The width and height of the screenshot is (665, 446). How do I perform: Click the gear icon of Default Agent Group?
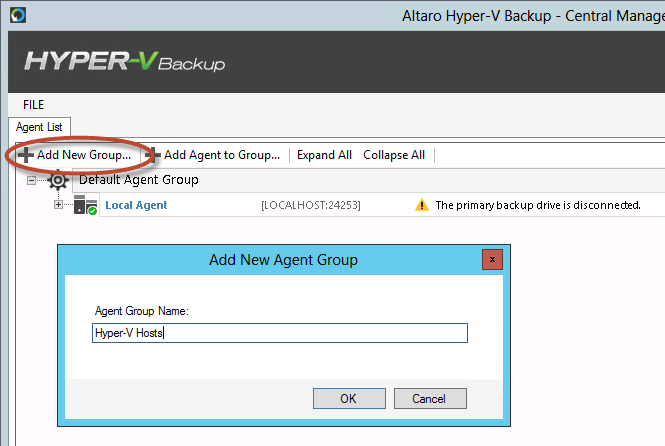click(58, 180)
